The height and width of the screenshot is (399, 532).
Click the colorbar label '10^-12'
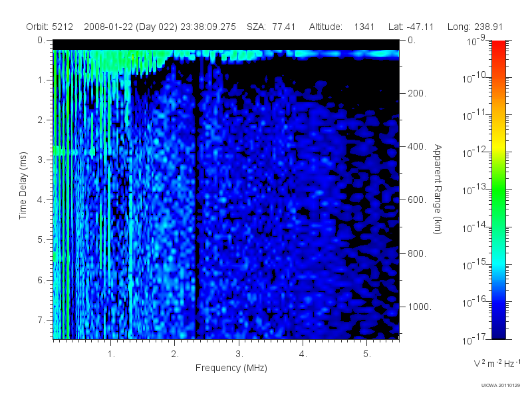[474, 152]
